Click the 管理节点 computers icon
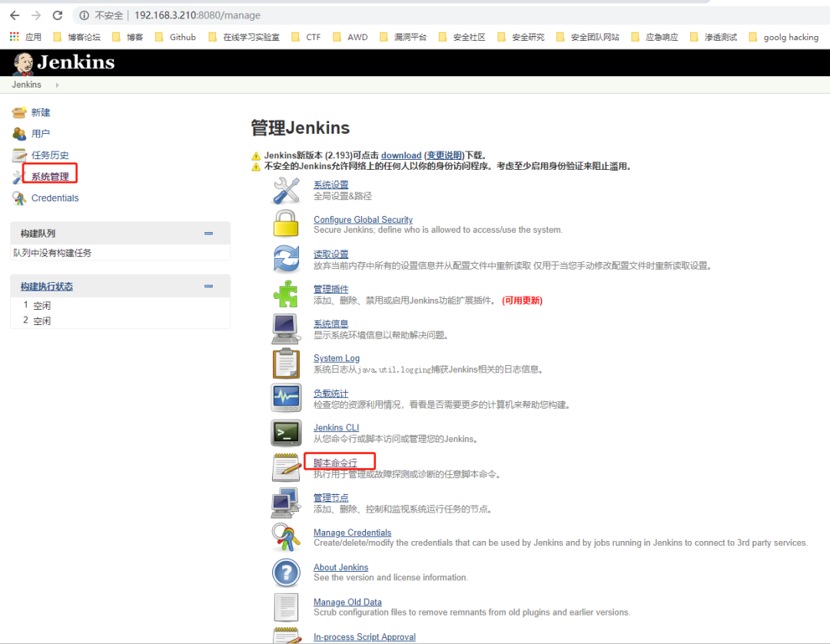This screenshot has height=644, width=830. point(285,503)
